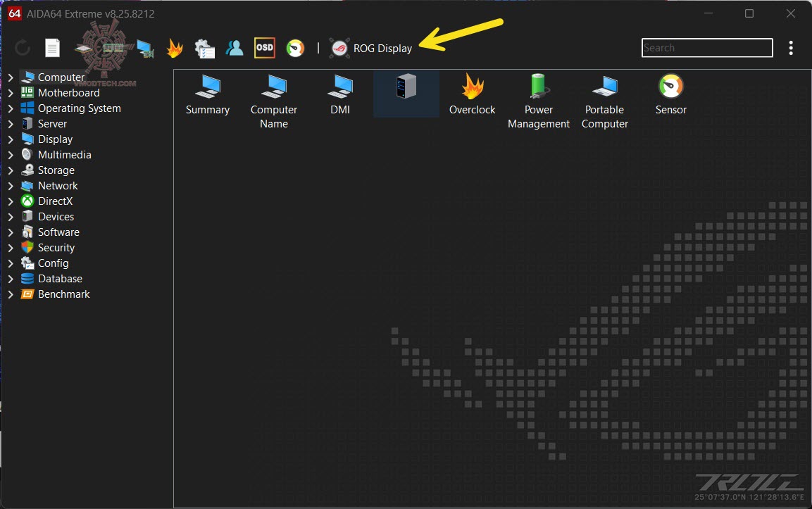Image resolution: width=812 pixels, height=509 pixels.
Task: Click the Network icon in tree
Action: 27,185
